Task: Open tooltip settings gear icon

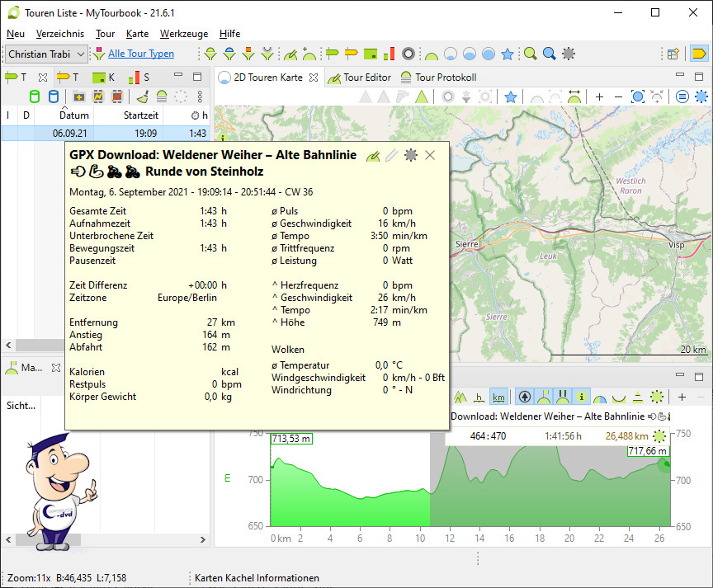Action: (410, 155)
